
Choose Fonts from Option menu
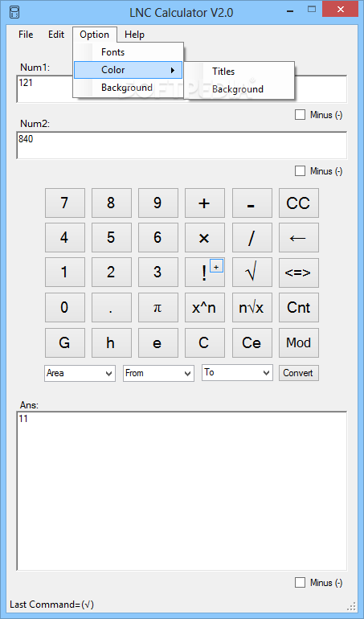(129, 52)
